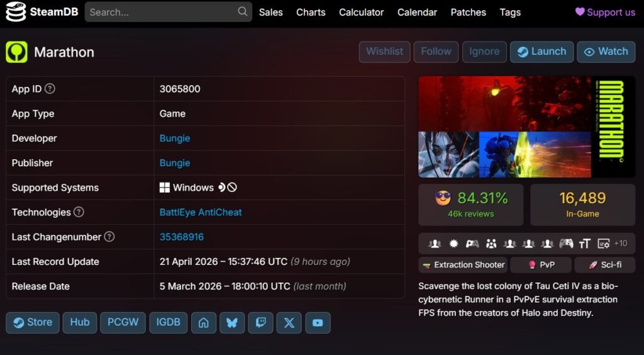The width and height of the screenshot is (644, 355).
Task: Click the search magnifier icon
Action: 242,12
